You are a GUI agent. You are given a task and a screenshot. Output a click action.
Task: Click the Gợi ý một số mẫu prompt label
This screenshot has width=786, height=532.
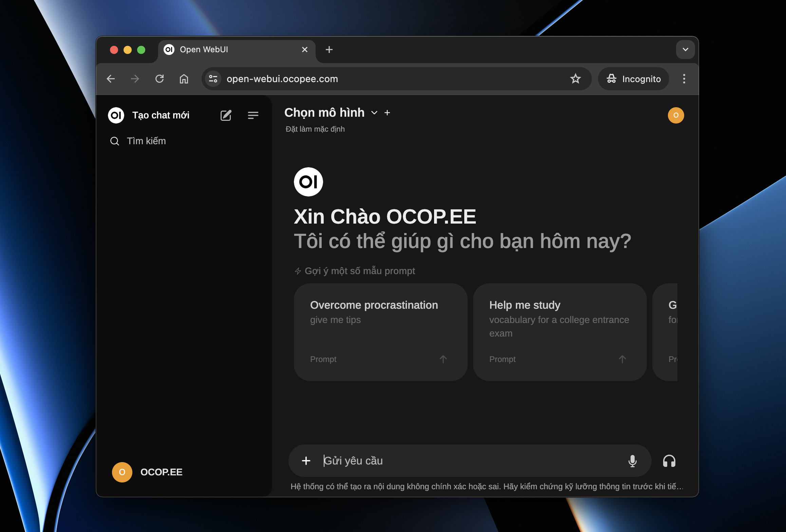(360, 271)
